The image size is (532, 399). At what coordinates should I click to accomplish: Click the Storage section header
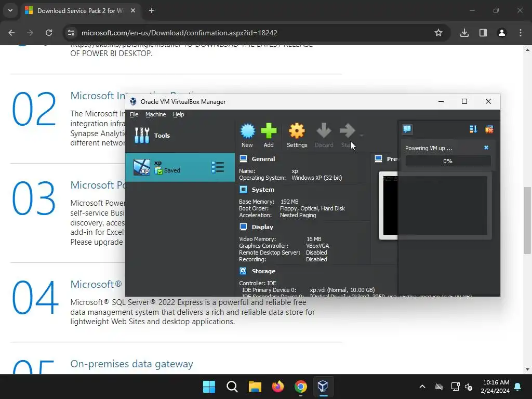point(263,271)
